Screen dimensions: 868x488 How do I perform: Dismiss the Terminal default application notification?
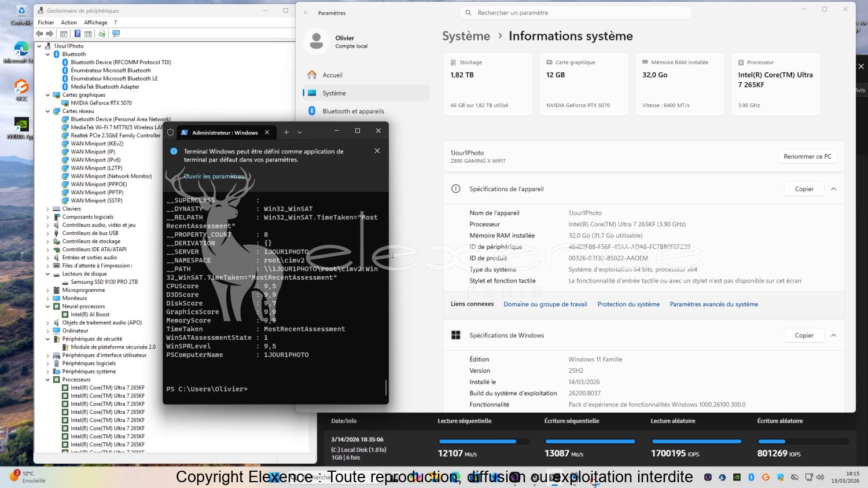tap(377, 151)
